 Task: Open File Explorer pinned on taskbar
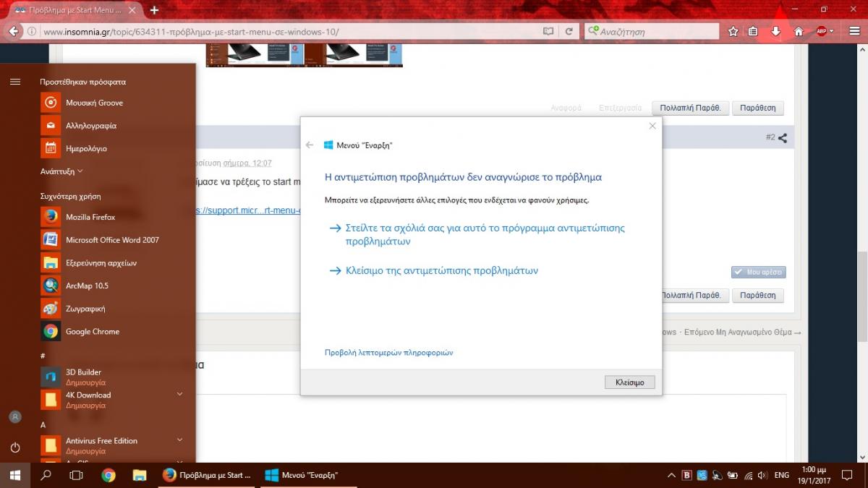click(140, 475)
